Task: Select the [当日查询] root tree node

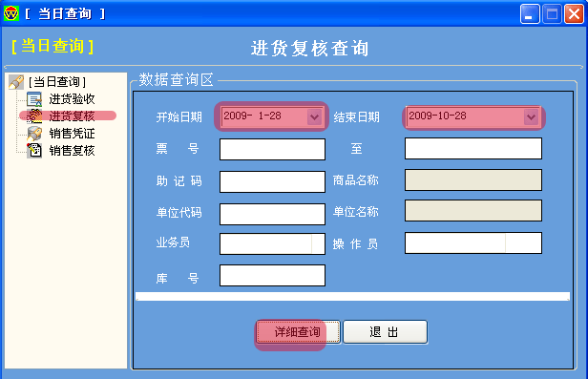Action: pyautogui.click(x=57, y=82)
